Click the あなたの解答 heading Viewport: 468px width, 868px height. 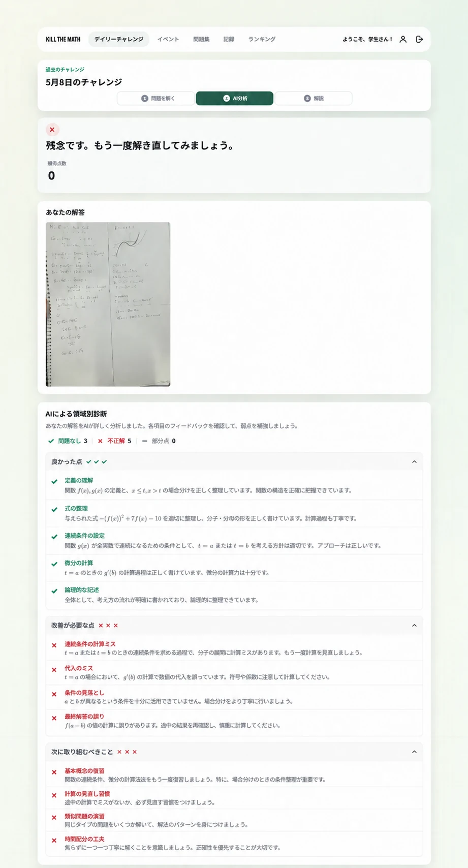(66, 212)
